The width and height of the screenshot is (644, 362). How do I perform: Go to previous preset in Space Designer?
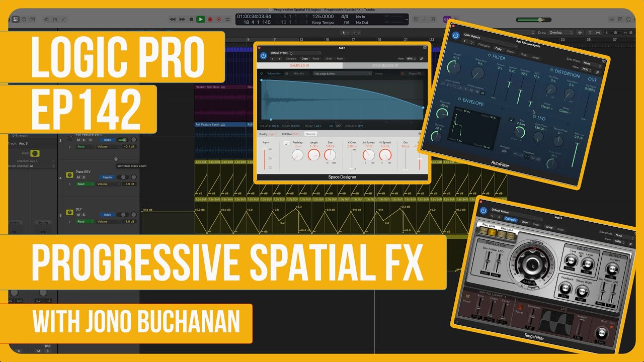273,59
